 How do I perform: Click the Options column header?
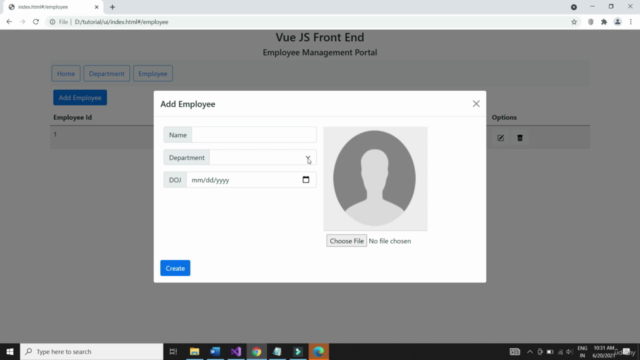click(504, 117)
